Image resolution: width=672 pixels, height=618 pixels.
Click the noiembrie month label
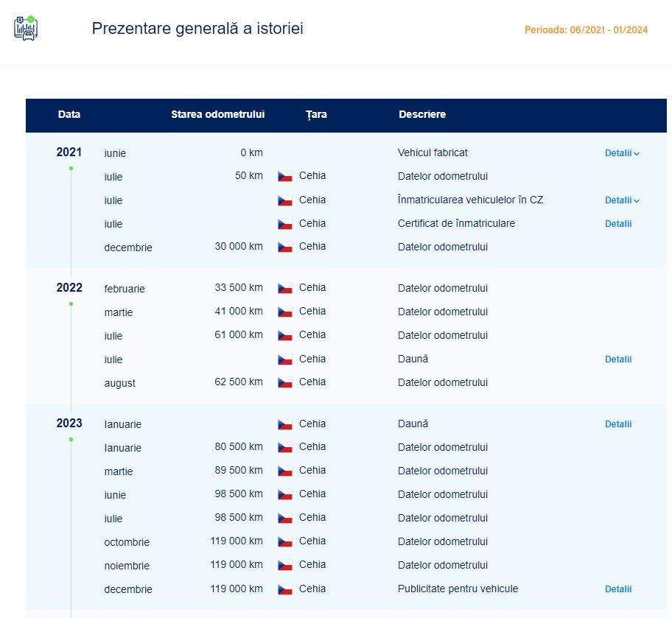pos(127,566)
